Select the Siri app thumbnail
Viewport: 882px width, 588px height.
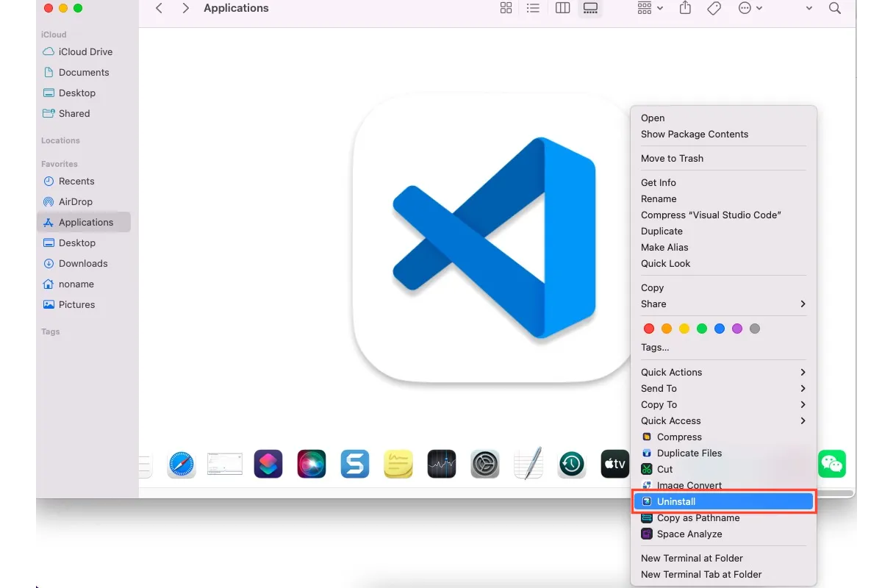pos(312,464)
